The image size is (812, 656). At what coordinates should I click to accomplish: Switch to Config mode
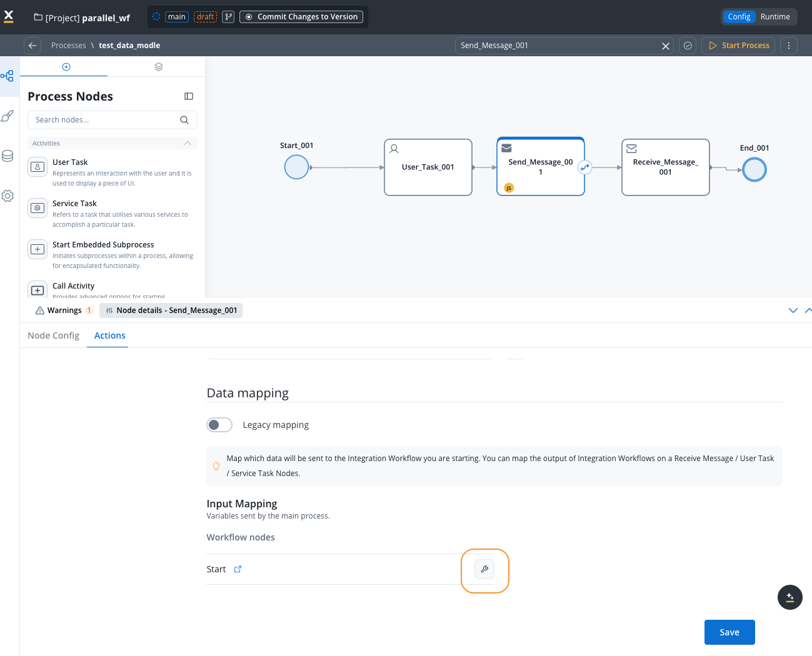pyautogui.click(x=739, y=17)
